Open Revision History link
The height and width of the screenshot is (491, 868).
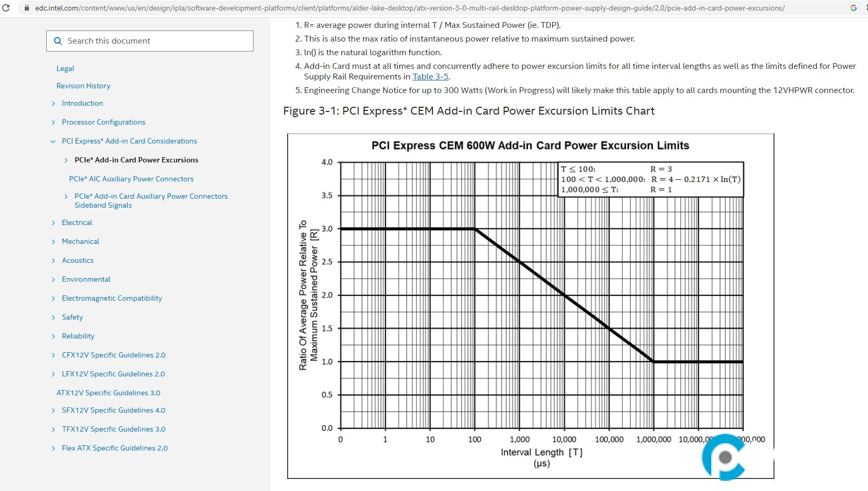click(x=83, y=86)
